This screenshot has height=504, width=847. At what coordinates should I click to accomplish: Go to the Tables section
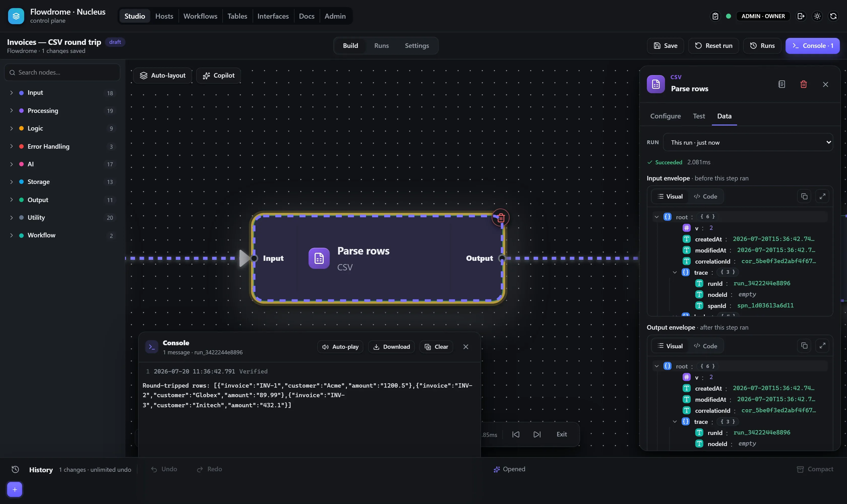(237, 16)
